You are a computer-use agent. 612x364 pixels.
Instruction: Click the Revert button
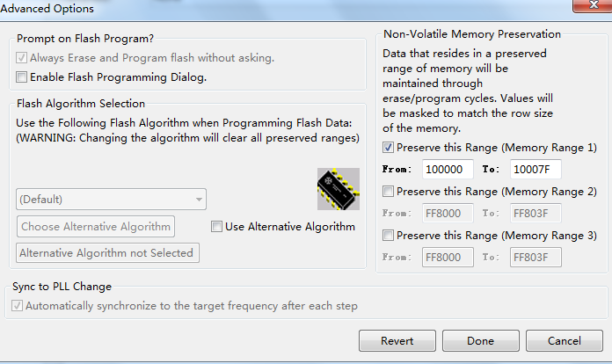(397, 340)
